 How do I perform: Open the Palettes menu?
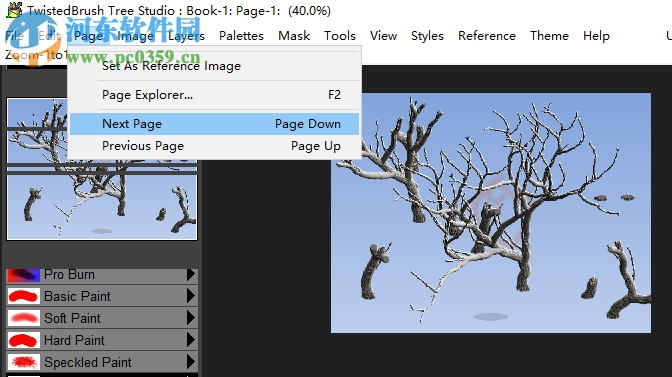[241, 36]
